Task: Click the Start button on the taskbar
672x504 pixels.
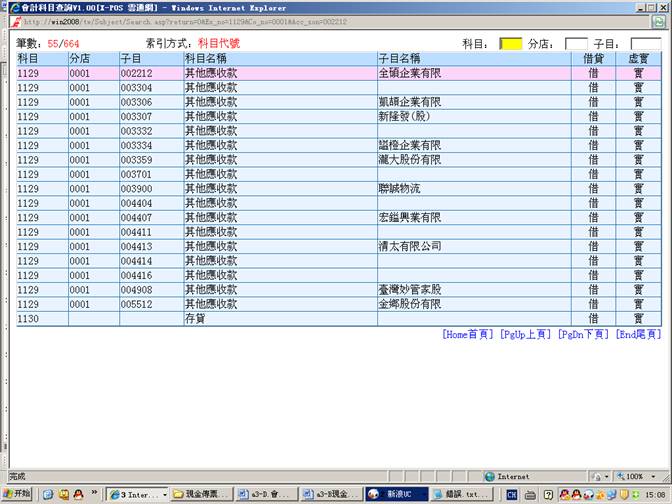Action: 17,494
